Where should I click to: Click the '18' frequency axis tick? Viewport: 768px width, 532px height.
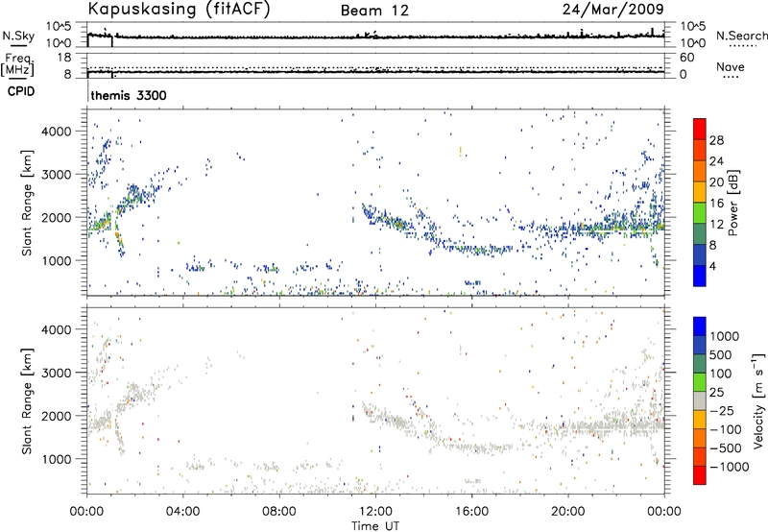[64, 58]
